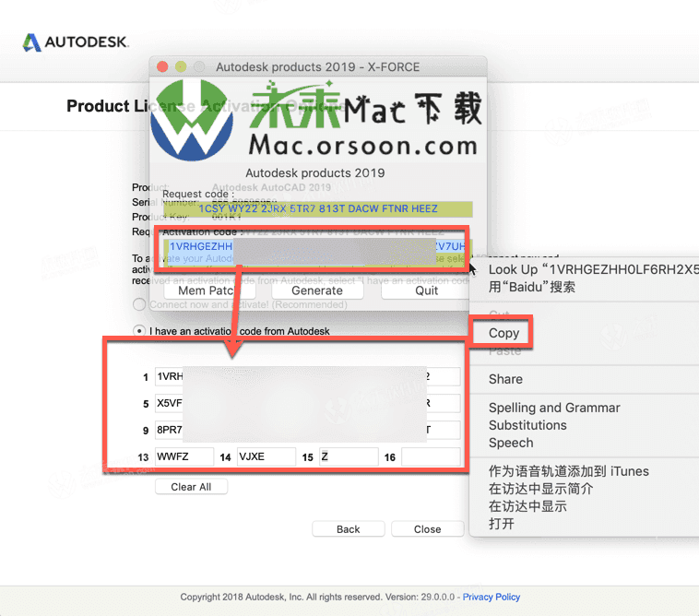Click the Autodesk logo in the header
The width and height of the screenshot is (699, 616).
coord(76,42)
